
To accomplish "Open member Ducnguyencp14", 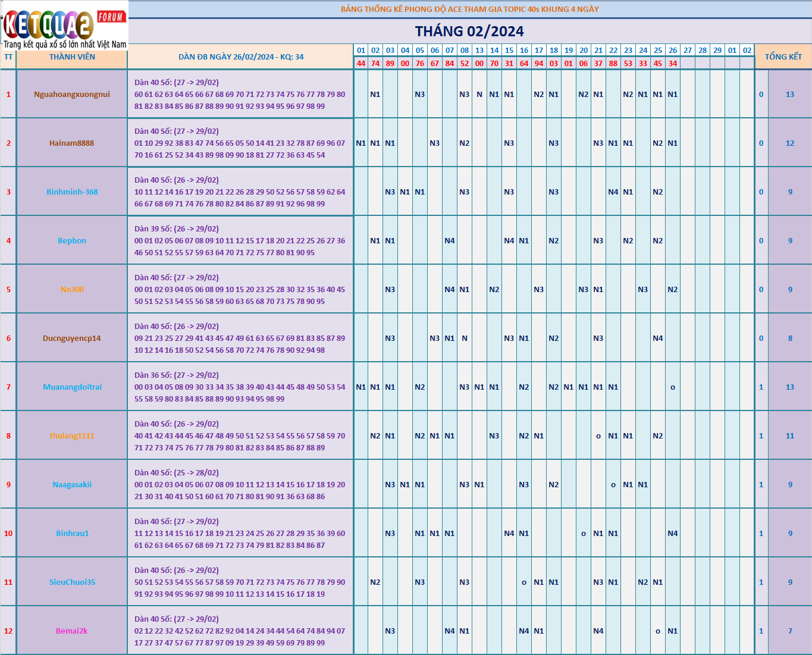I will [x=72, y=338].
